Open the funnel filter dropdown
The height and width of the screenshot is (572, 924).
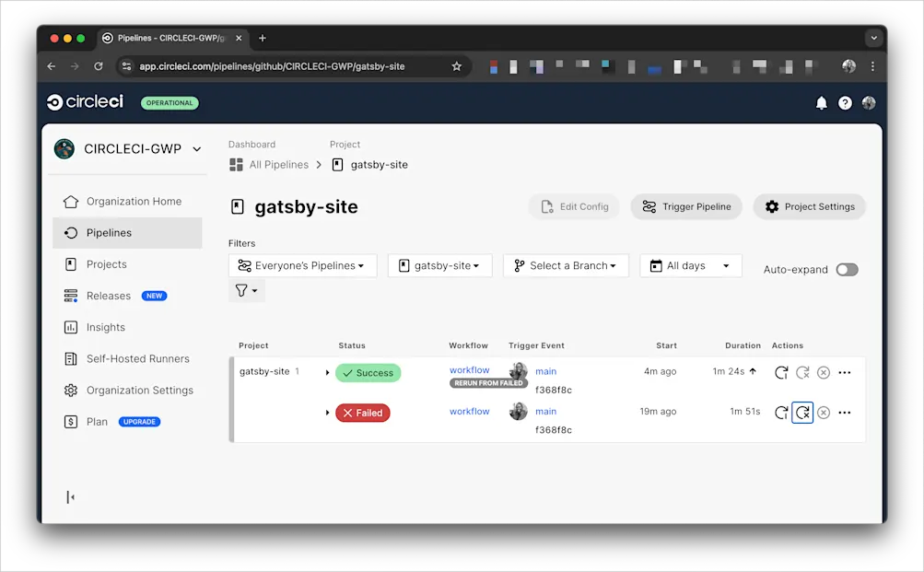(x=246, y=290)
